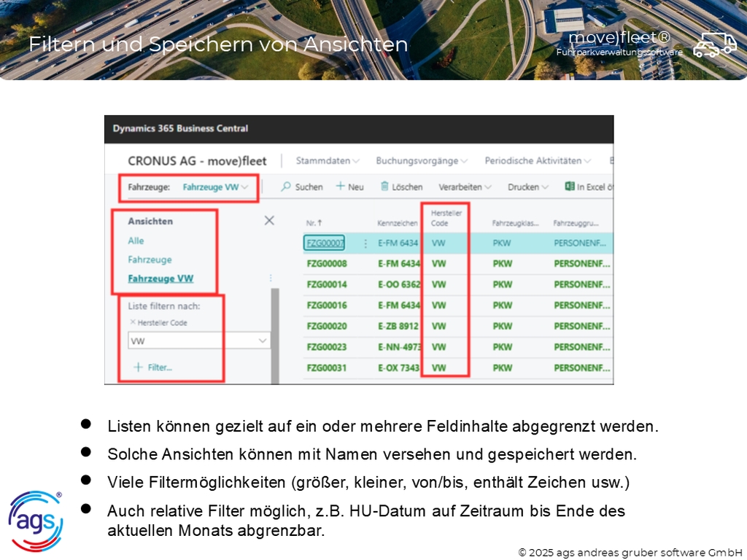747x560 pixels.
Task: Click the CRONUS AG - move)fleet title
Action: coord(197,161)
